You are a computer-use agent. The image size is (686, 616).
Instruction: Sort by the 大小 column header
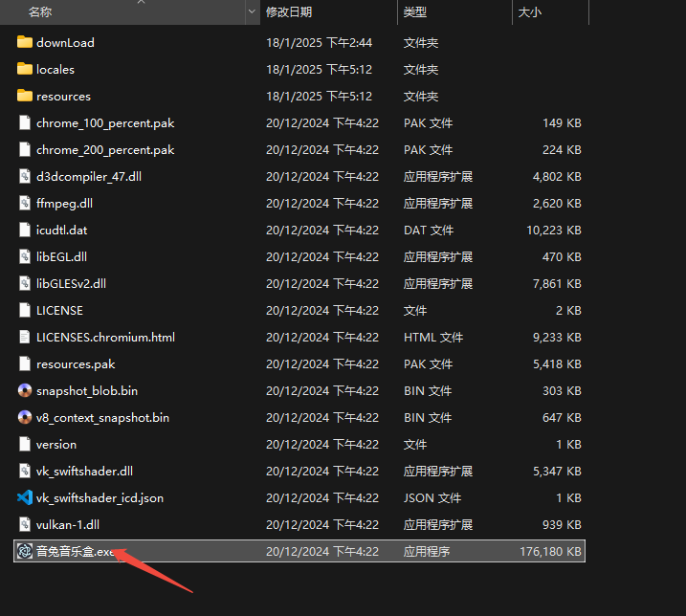(550, 11)
